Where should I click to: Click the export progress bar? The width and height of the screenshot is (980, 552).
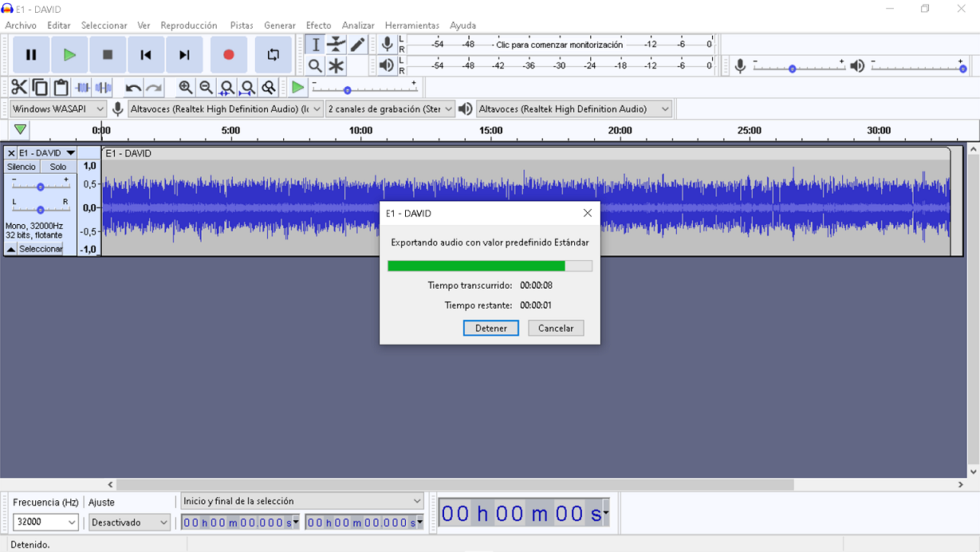click(x=490, y=266)
